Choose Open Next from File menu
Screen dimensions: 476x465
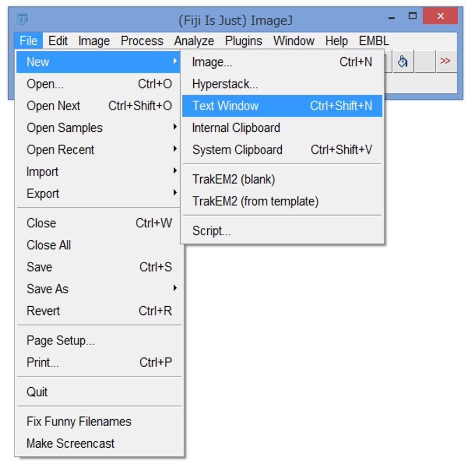click(x=98, y=106)
